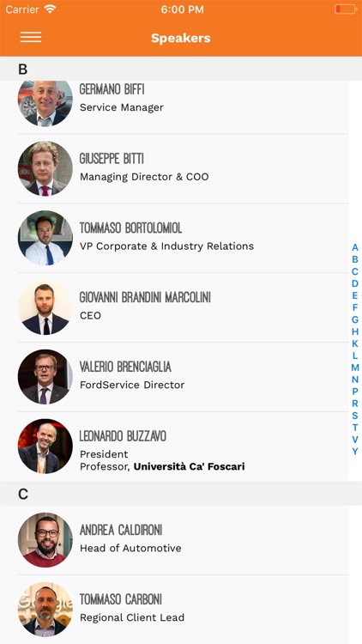Open Leonardo Buzzavo's speaker profile
362x644 pixels.
174,446
